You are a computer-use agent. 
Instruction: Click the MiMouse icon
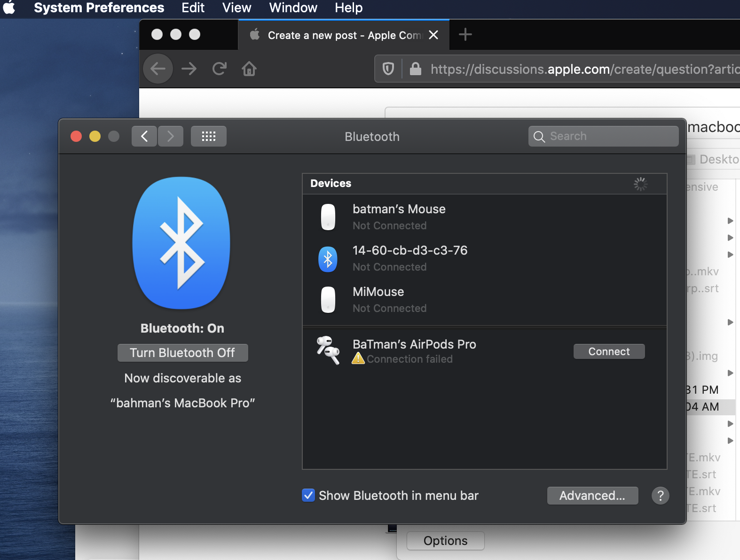pos(328,300)
